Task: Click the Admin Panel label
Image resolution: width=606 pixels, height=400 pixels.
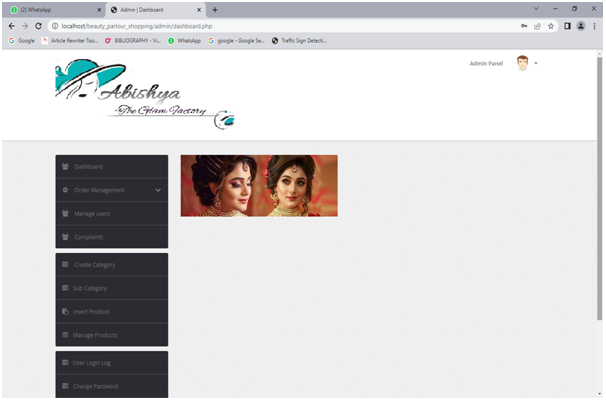Action: point(486,63)
